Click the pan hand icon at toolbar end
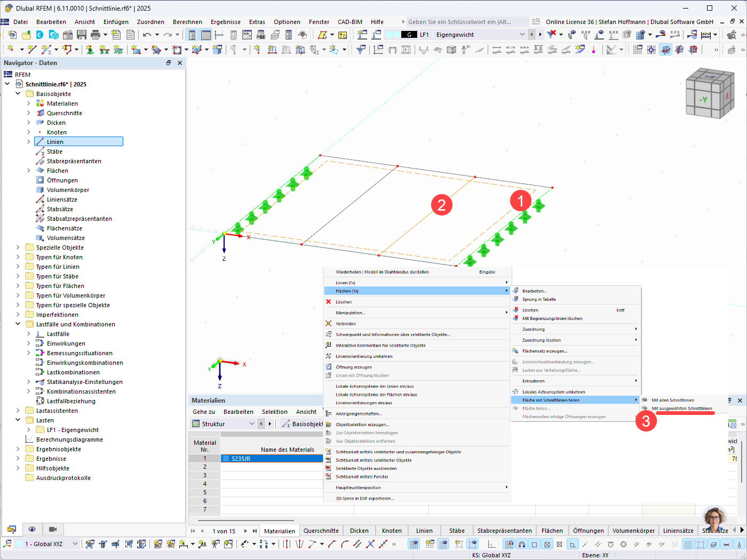This screenshot has width=747, height=560. [731, 34]
